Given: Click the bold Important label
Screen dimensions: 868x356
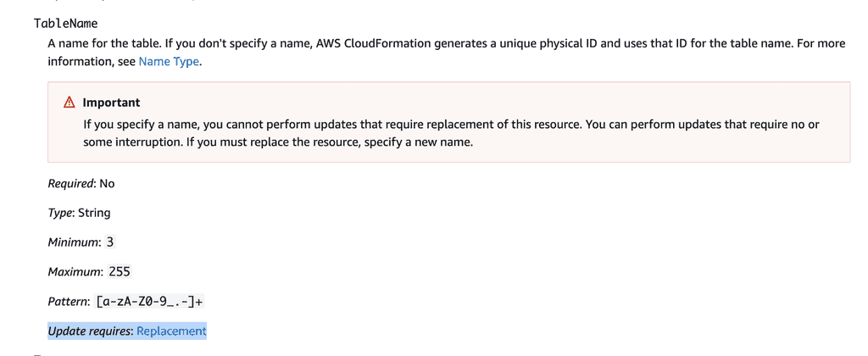Looking at the screenshot, I should click(x=111, y=103).
